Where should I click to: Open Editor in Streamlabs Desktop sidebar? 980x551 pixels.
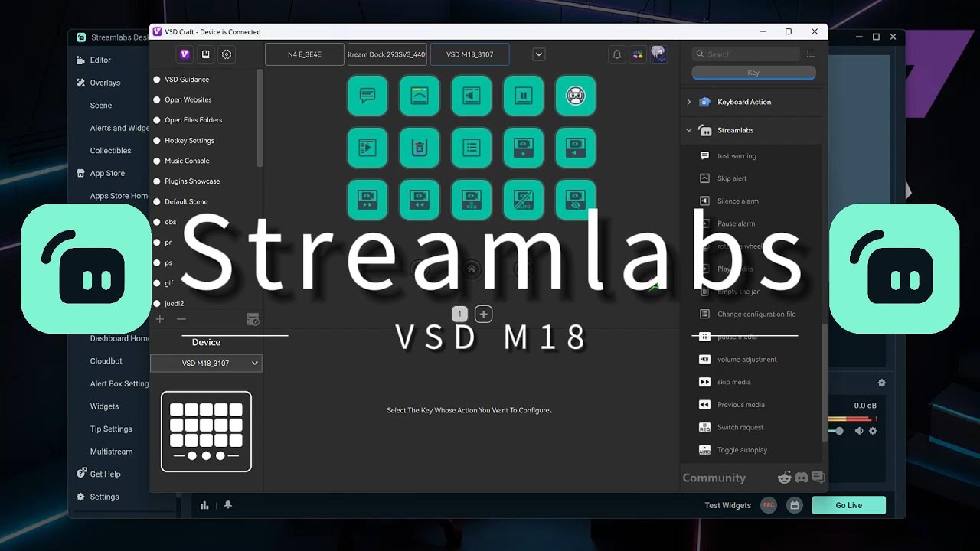100,60
